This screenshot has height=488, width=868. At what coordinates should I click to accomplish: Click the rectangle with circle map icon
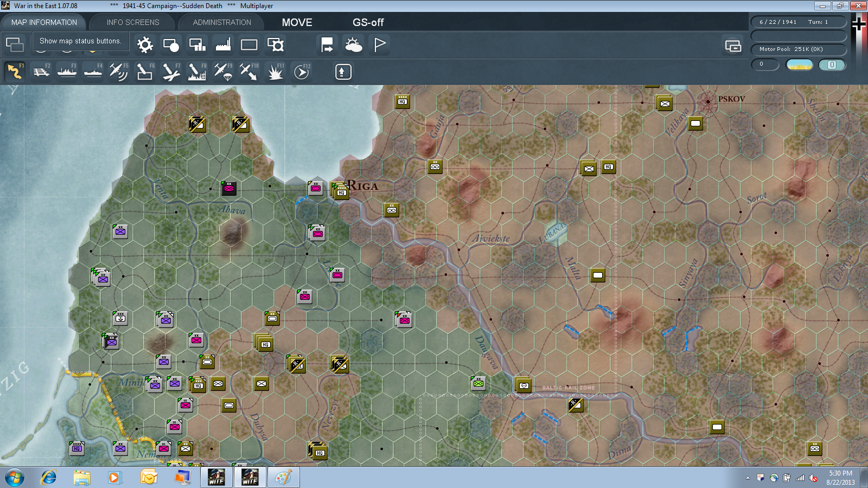tap(171, 44)
